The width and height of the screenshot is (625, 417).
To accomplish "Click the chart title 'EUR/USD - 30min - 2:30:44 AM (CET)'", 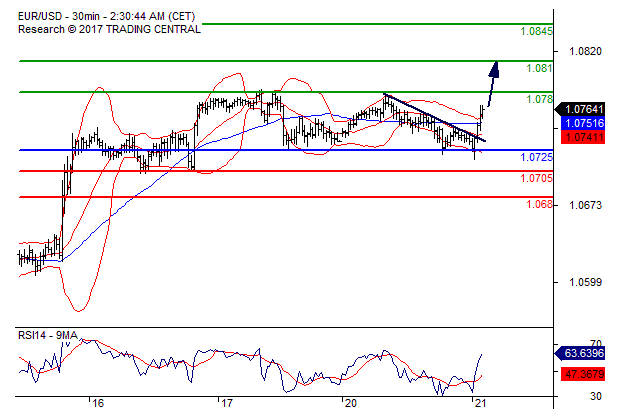I will pos(106,16).
